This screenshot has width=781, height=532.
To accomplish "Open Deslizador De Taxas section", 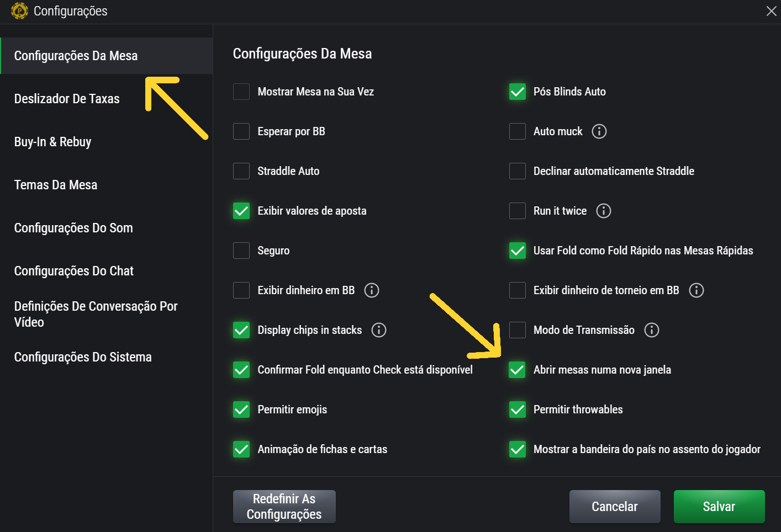I will pos(67,99).
